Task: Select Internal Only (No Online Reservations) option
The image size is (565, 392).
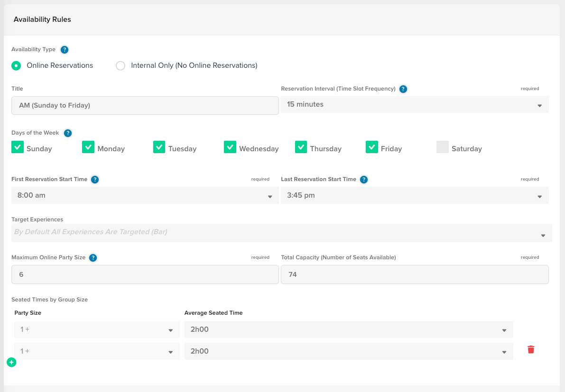Action: pos(120,65)
